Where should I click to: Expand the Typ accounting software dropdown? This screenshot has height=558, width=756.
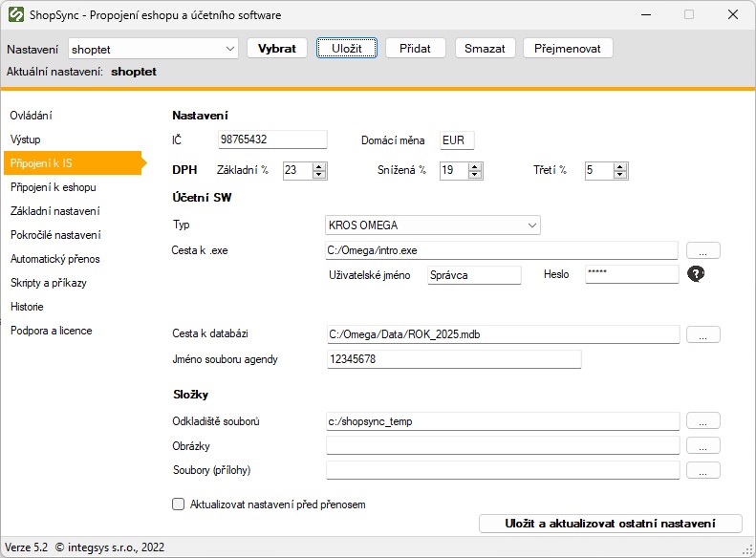pyautogui.click(x=531, y=225)
